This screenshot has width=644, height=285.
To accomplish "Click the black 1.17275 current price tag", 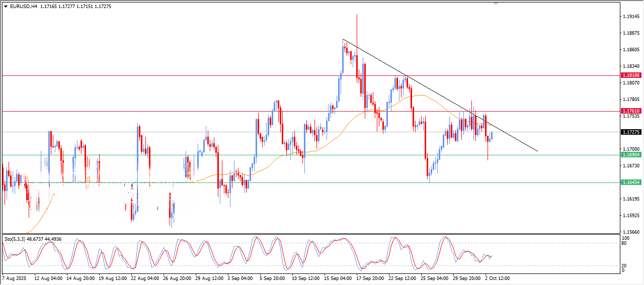I will tap(630, 132).
